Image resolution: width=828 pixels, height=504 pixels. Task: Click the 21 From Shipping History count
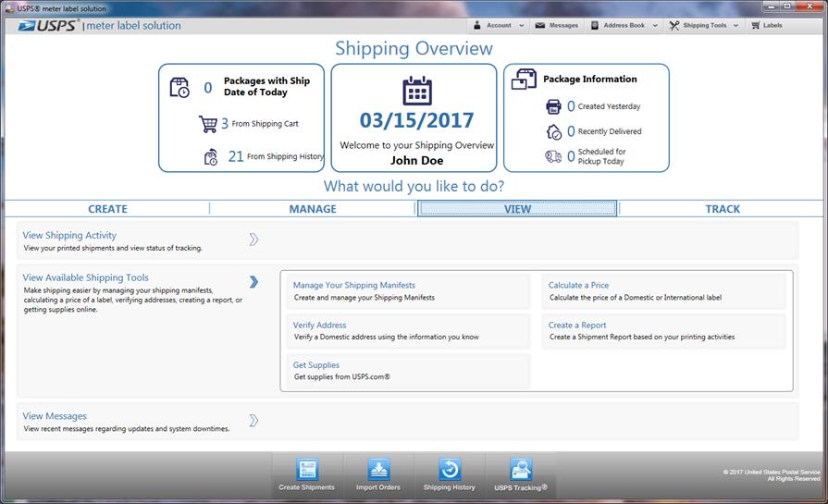[x=236, y=156]
